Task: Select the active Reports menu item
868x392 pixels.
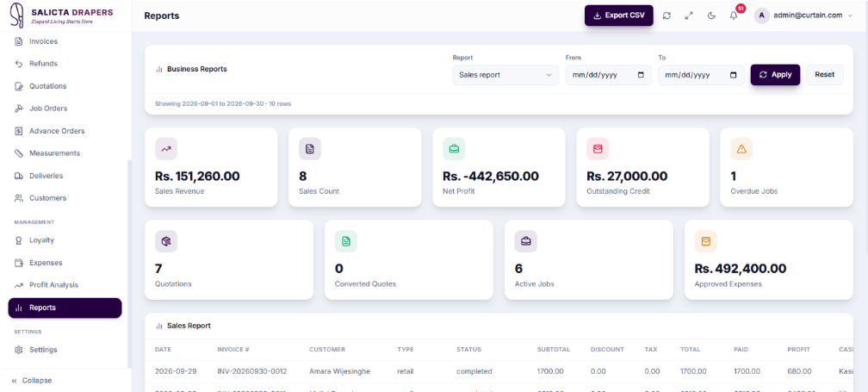Action: [x=65, y=308]
